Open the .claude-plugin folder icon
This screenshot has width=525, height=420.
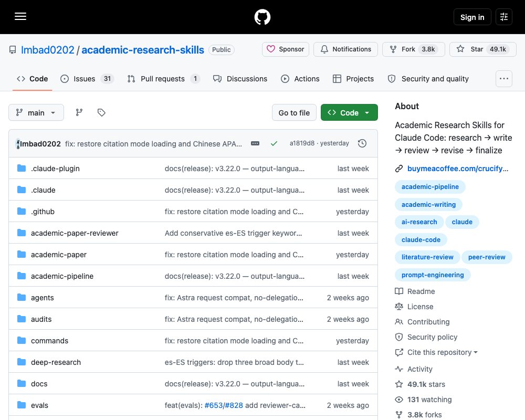click(x=22, y=168)
